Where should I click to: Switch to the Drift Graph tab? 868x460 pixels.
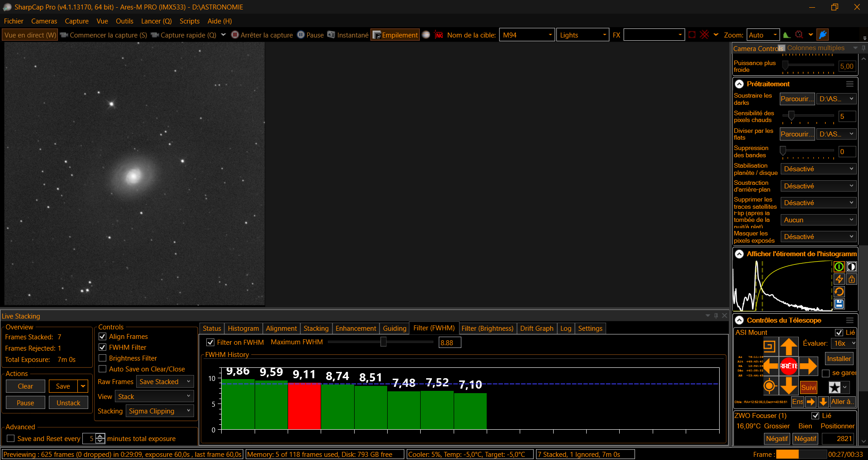coord(536,329)
